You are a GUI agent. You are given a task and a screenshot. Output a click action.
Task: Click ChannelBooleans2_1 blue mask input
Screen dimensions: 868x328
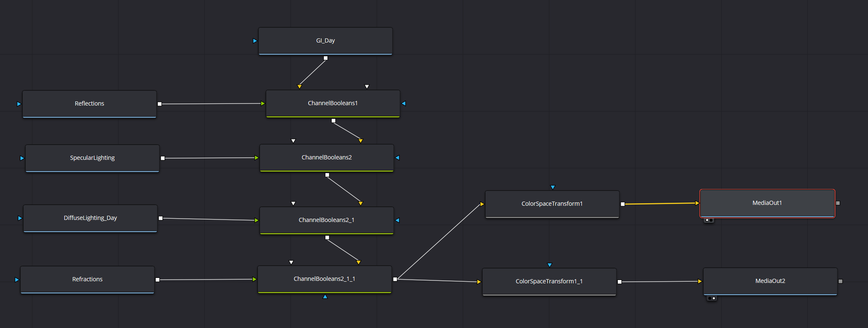(x=397, y=220)
